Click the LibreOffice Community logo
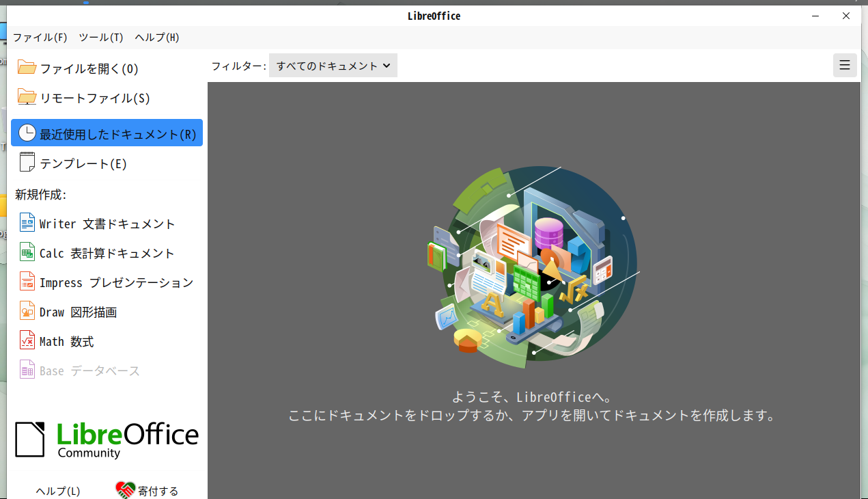The height and width of the screenshot is (499, 868). pos(107,440)
